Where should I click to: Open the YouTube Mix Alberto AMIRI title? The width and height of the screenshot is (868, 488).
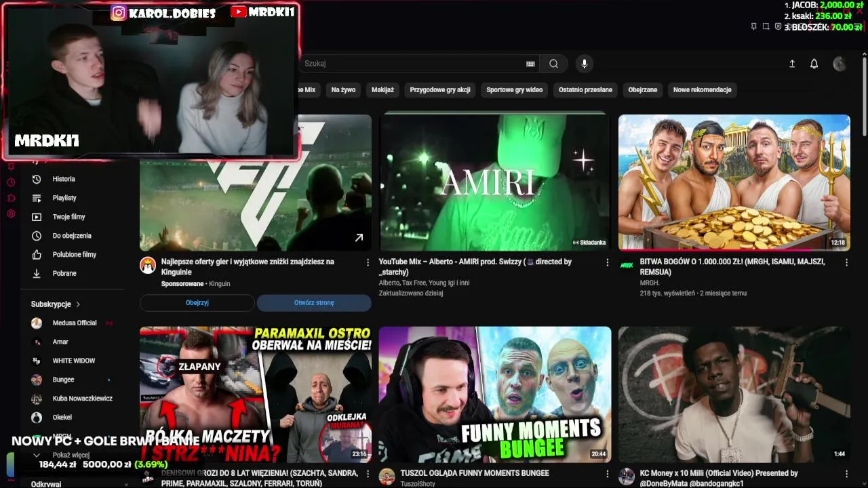point(475,266)
